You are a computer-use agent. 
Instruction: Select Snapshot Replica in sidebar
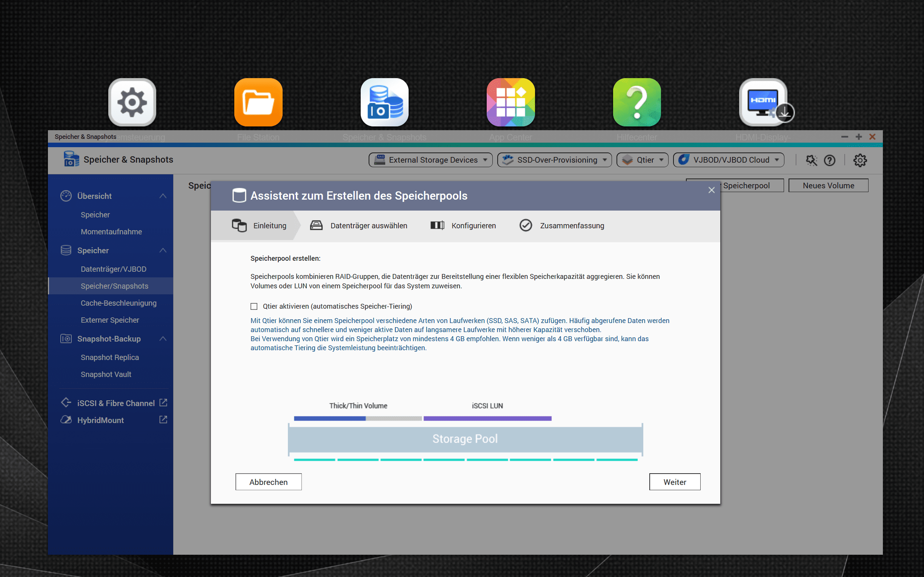tap(110, 357)
